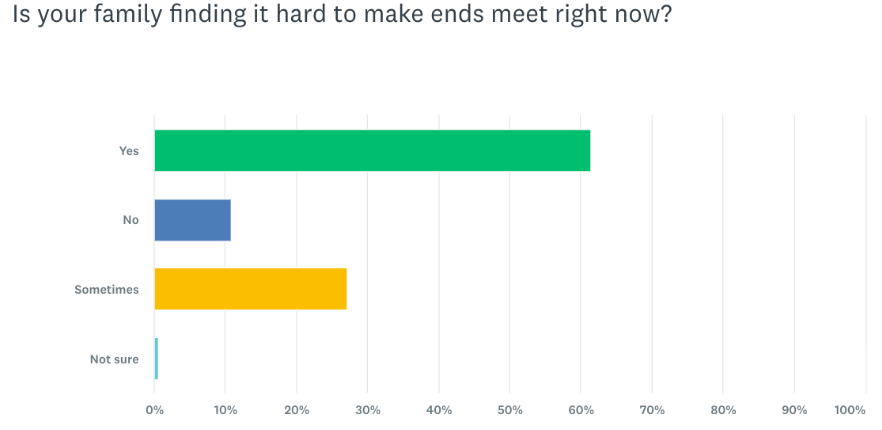This screenshot has width=882, height=430.
Task: Click the 20% axis tick label
Action: 296,410
